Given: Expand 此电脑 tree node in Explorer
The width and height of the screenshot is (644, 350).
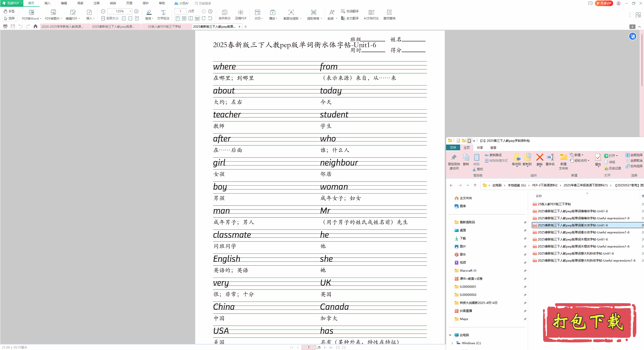Looking at the screenshot, I should tap(450, 335).
